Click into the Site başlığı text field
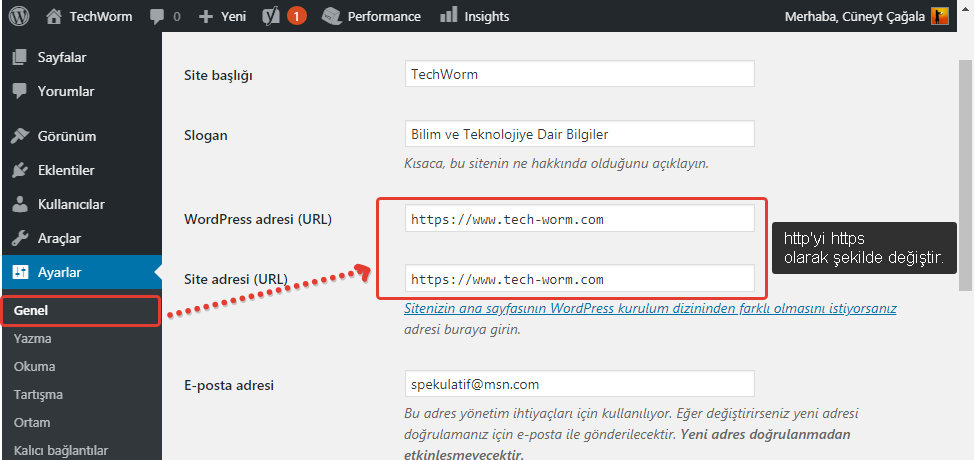 tap(578, 74)
